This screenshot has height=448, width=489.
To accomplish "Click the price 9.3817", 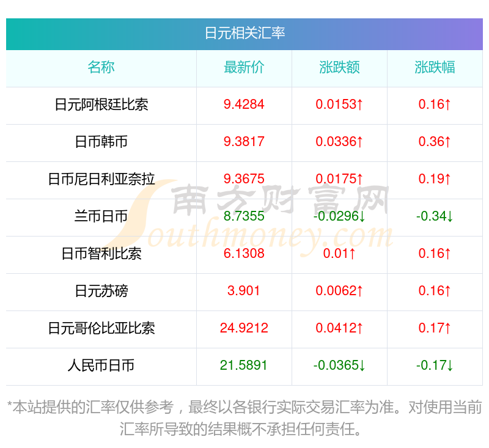I will tap(244, 142).
